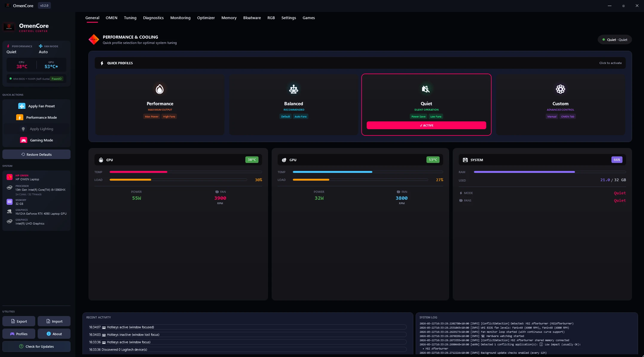Click the Max Power tag
Viewport: 644px width, 357px height.
click(152, 117)
